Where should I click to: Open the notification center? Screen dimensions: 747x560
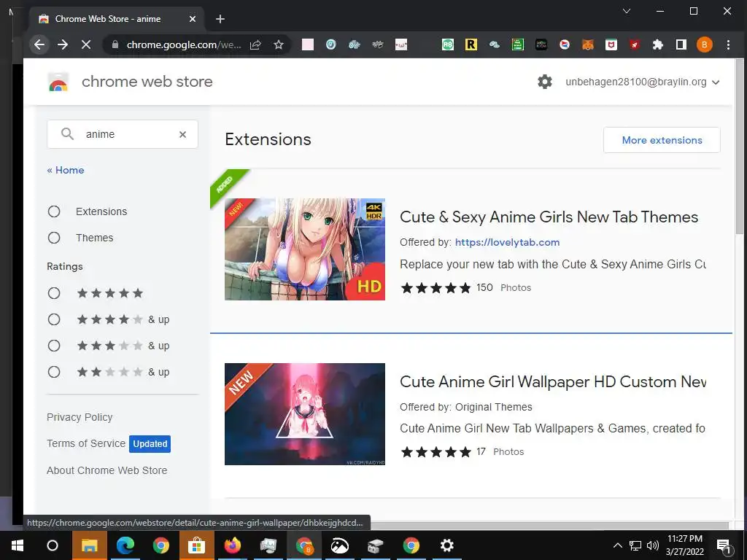click(724, 545)
